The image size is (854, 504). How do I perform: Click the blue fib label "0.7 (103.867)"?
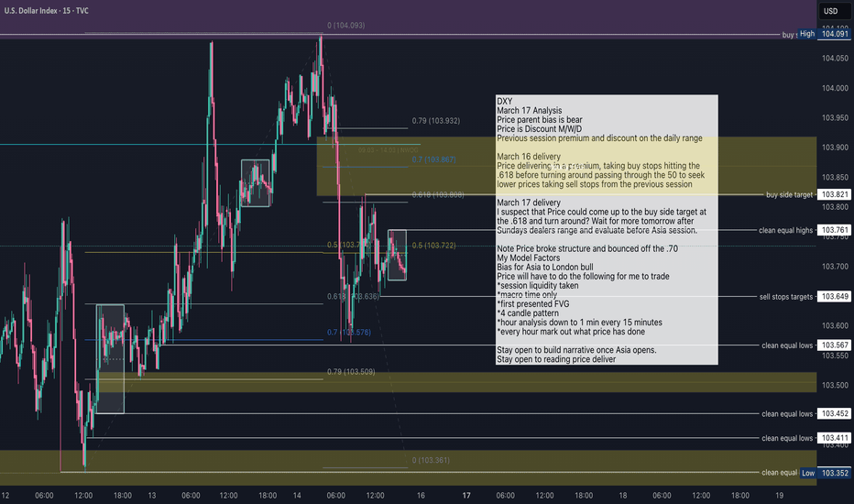click(434, 159)
